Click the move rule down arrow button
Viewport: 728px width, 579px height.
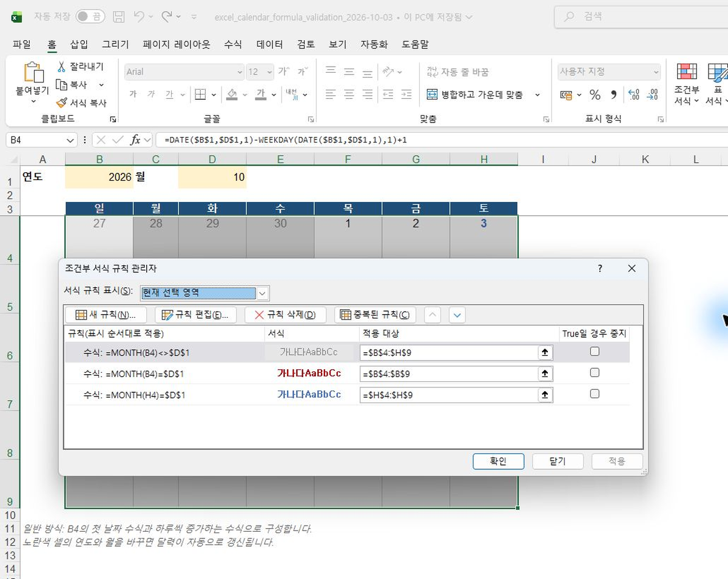457,315
